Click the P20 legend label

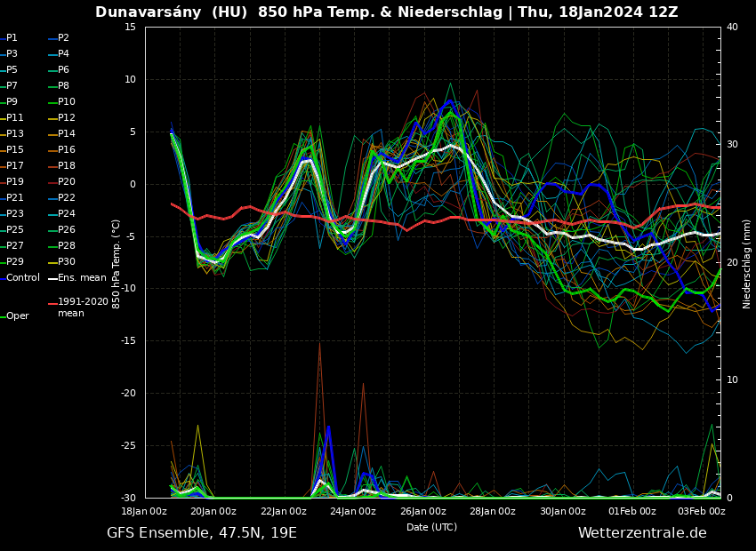(x=67, y=182)
